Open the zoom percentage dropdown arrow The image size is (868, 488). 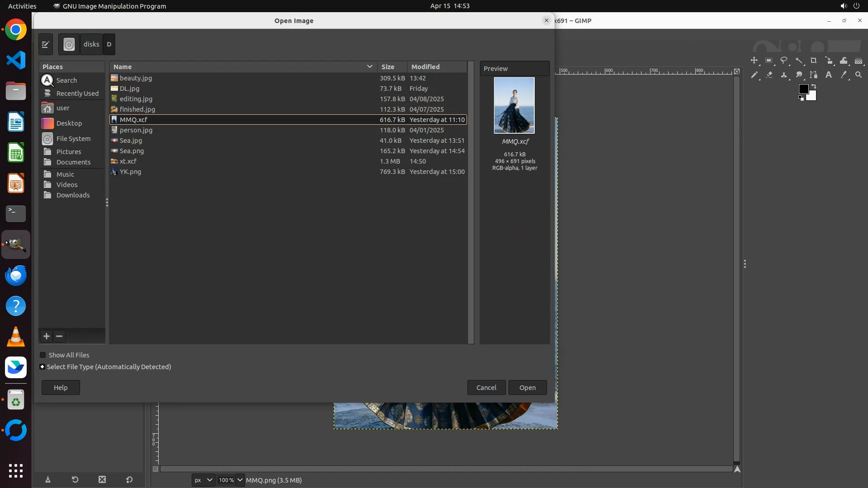(240, 480)
